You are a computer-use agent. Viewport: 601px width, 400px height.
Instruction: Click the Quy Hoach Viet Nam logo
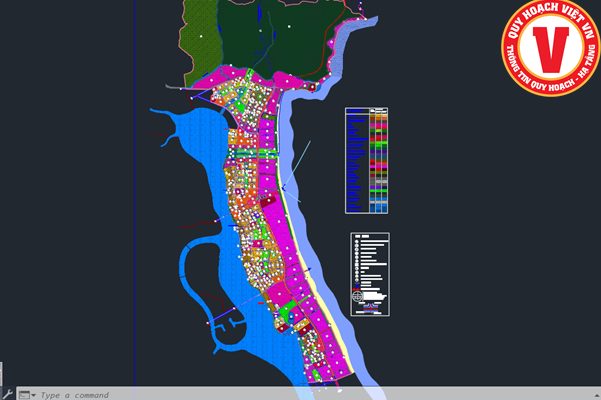(x=551, y=50)
